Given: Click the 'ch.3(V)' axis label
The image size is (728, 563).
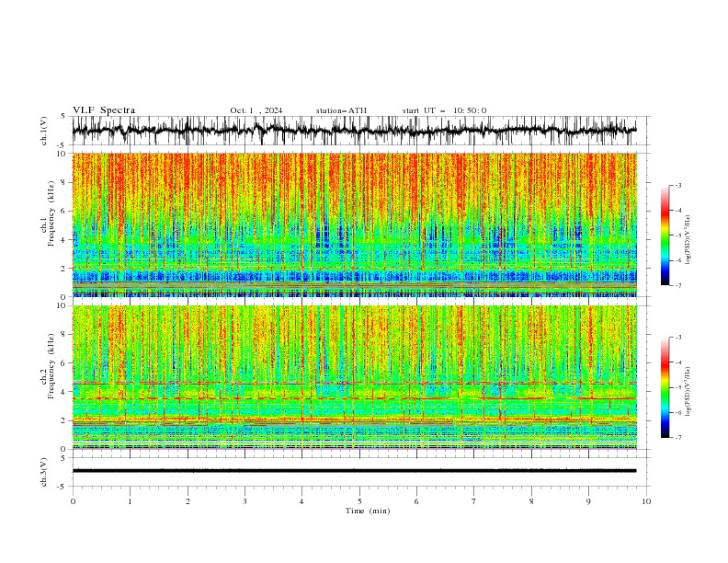Looking at the screenshot, I should (44, 472).
